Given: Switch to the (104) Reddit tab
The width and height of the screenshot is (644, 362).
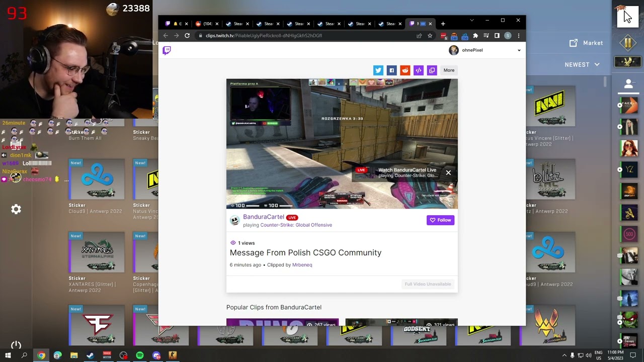Looking at the screenshot, I should 206,24.
